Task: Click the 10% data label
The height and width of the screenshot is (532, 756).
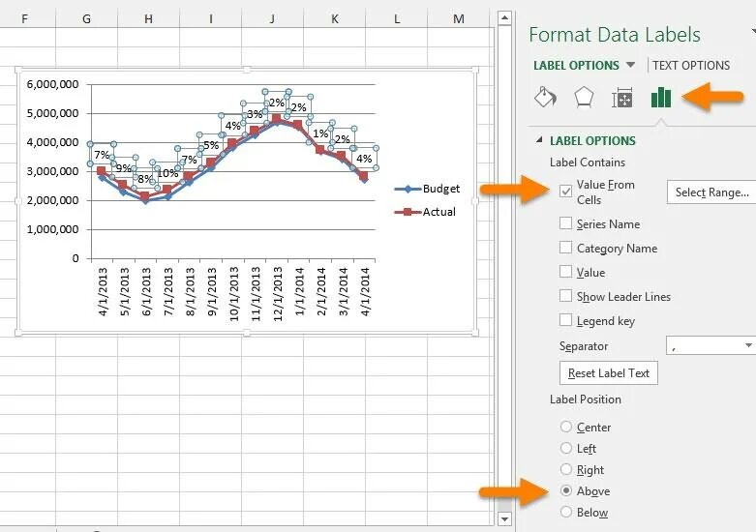Action: coord(167,173)
